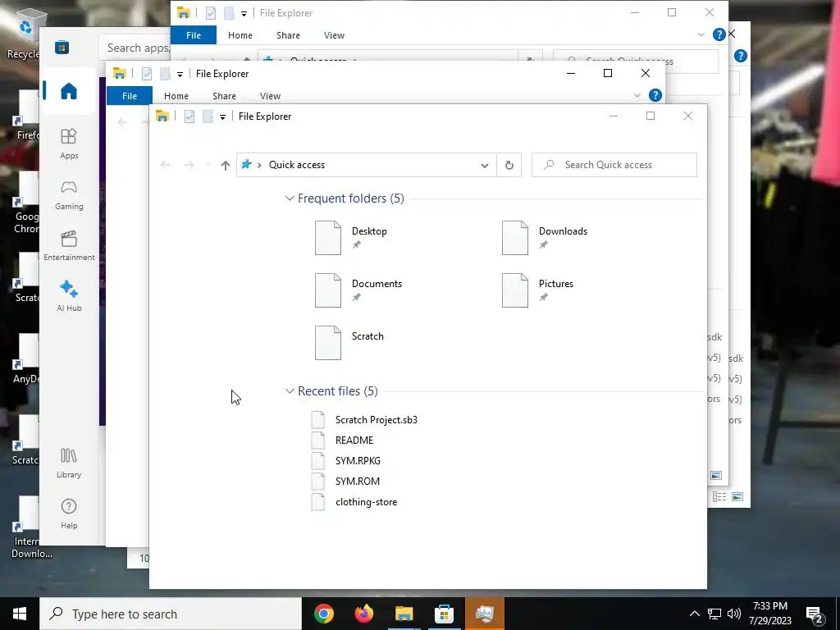Open View tab in middle File Explorer

click(270, 96)
